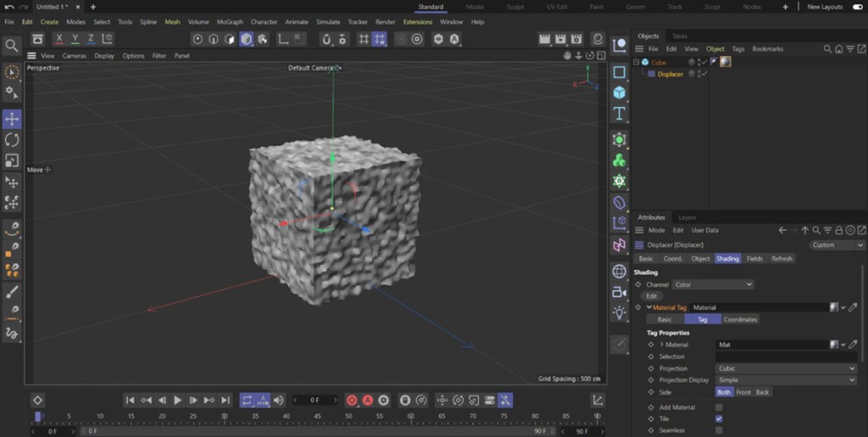Toggle X axis lock
This screenshot has width=868, height=437.
tap(58, 39)
